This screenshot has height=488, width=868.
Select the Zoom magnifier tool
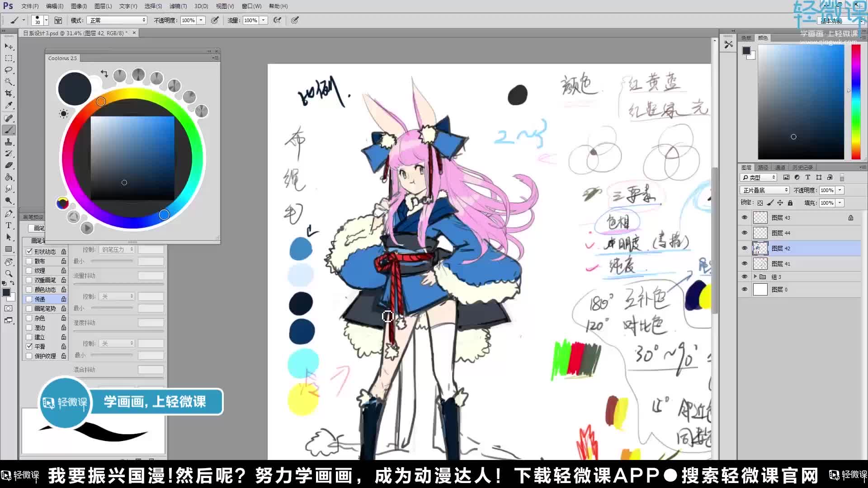(9, 273)
